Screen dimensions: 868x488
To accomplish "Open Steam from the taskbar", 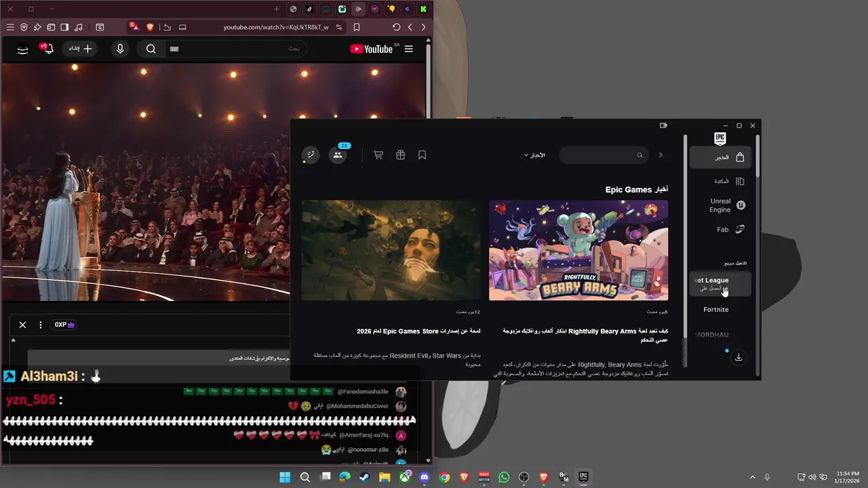I will [x=365, y=477].
